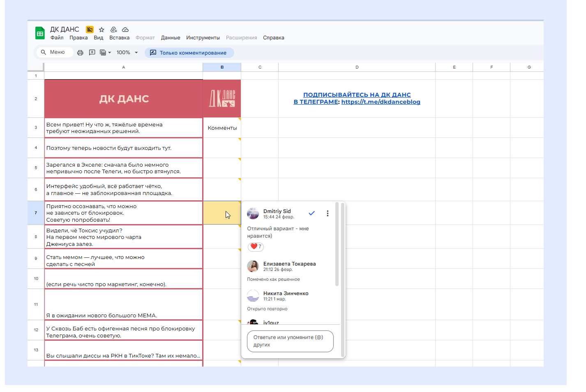The height and width of the screenshot is (392, 586).
Task: Select column D by its header
Action: pos(357,67)
